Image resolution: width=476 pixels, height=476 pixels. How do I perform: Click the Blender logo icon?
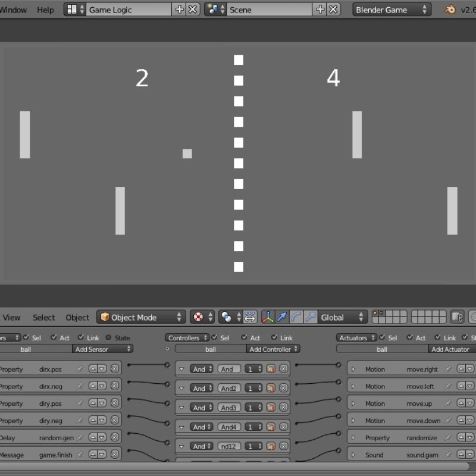pyautogui.click(x=451, y=10)
